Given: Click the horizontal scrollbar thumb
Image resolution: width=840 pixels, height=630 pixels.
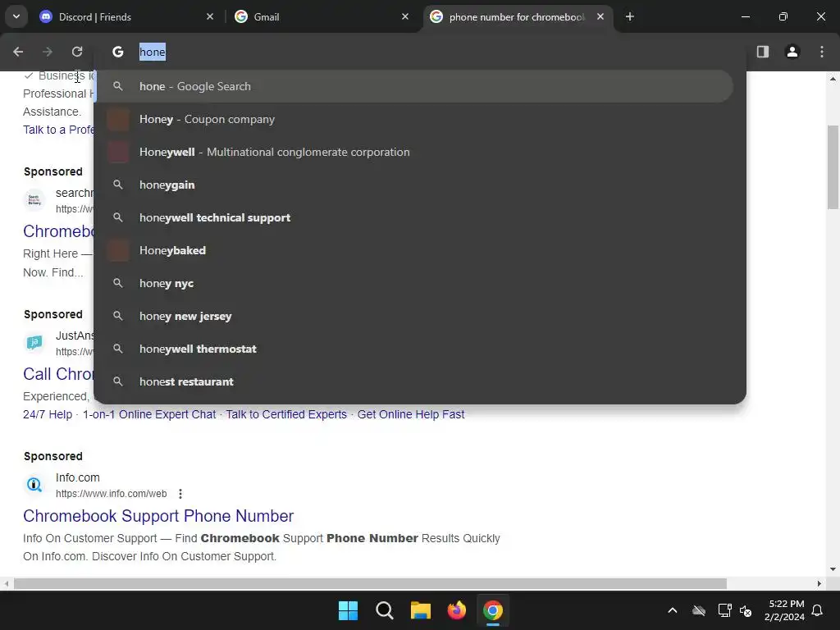Looking at the screenshot, I should pyautogui.click(x=370, y=583).
